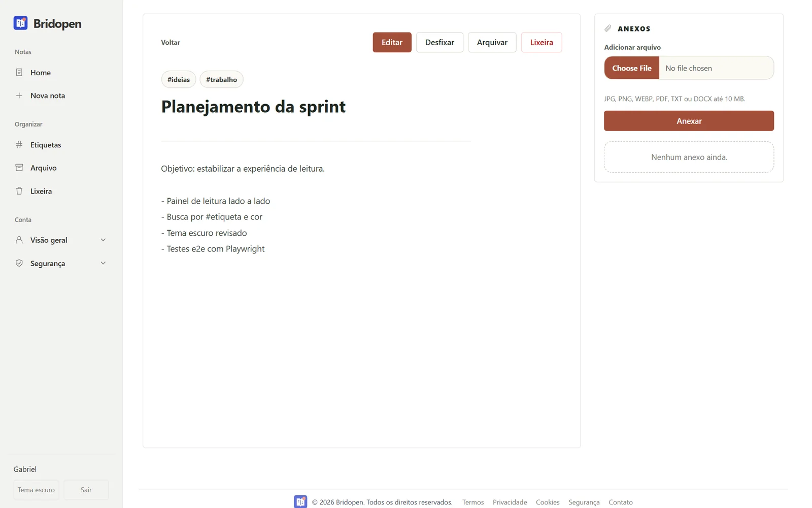Click the red Lixeira button in note toolbar
812x508 pixels.
(542, 42)
